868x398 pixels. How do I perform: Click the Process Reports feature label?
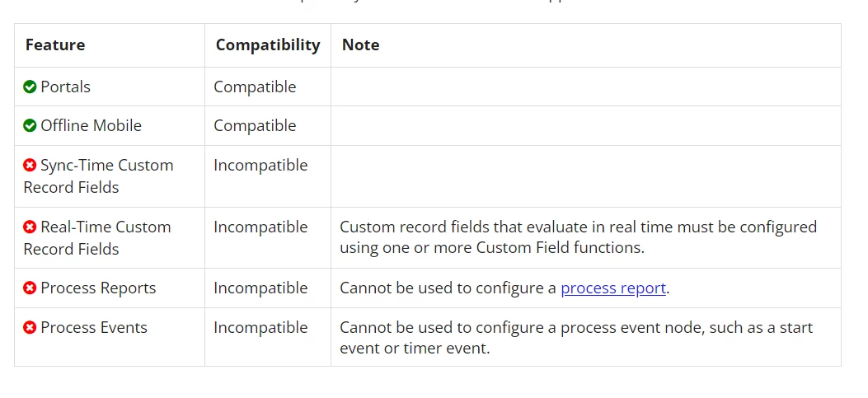[x=98, y=288]
